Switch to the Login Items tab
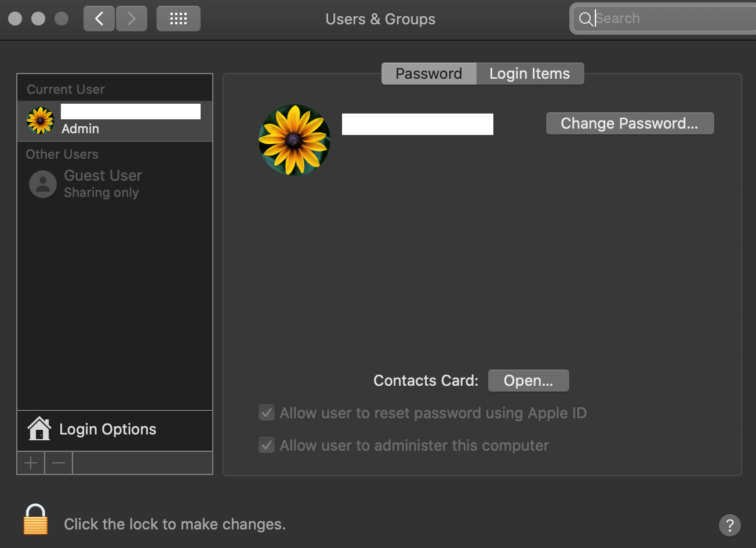Image resolution: width=756 pixels, height=548 pixels. (x=530, y=74)
